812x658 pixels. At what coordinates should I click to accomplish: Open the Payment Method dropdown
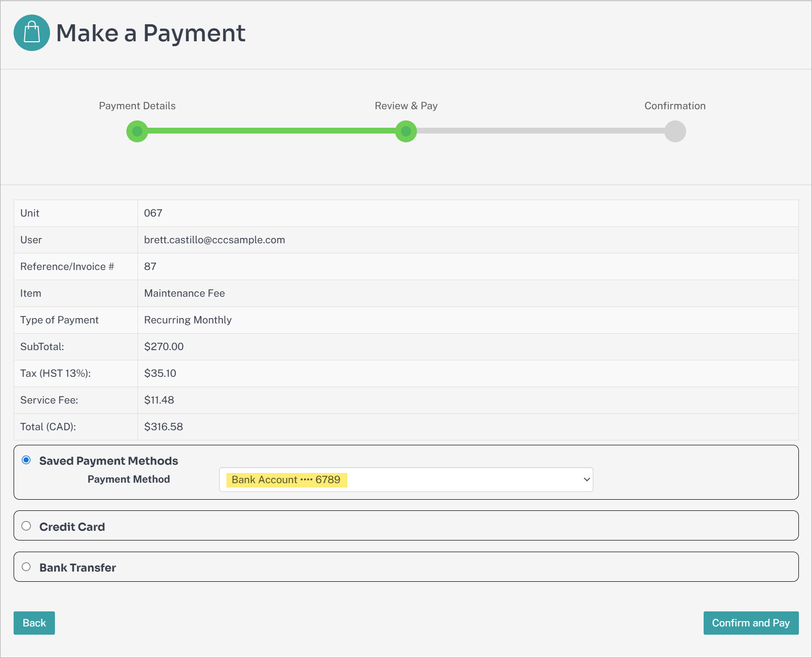[x=406, y=480]
